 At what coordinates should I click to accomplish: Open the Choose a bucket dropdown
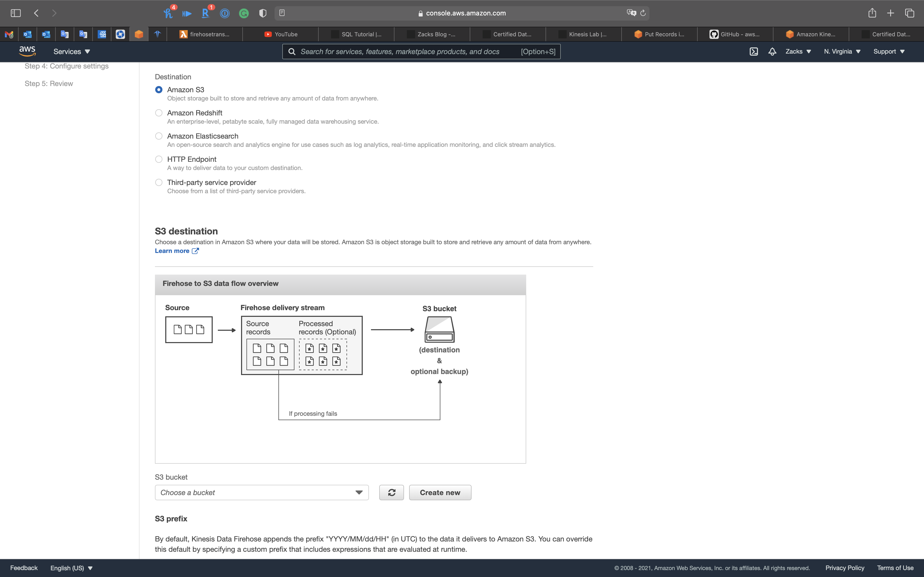[261, 492]
